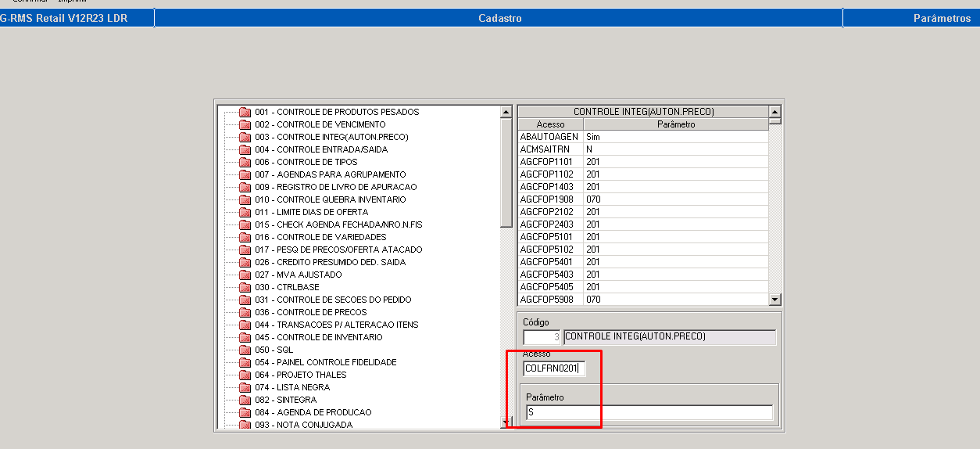The width and height of the screenshot is (980, 449).
Task: Click the 'N' value of ACMSAITRN
Action: pyautogui.click(x=589, y=149)
